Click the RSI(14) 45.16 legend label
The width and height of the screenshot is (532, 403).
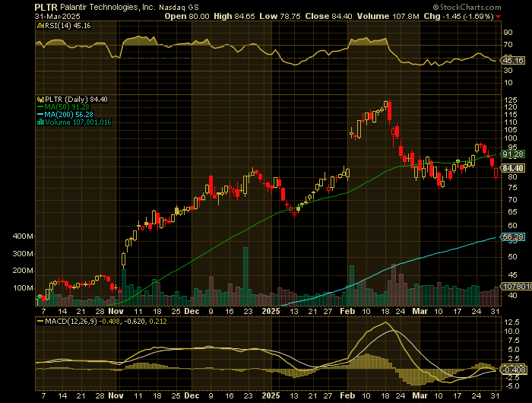tap(68, 25)
